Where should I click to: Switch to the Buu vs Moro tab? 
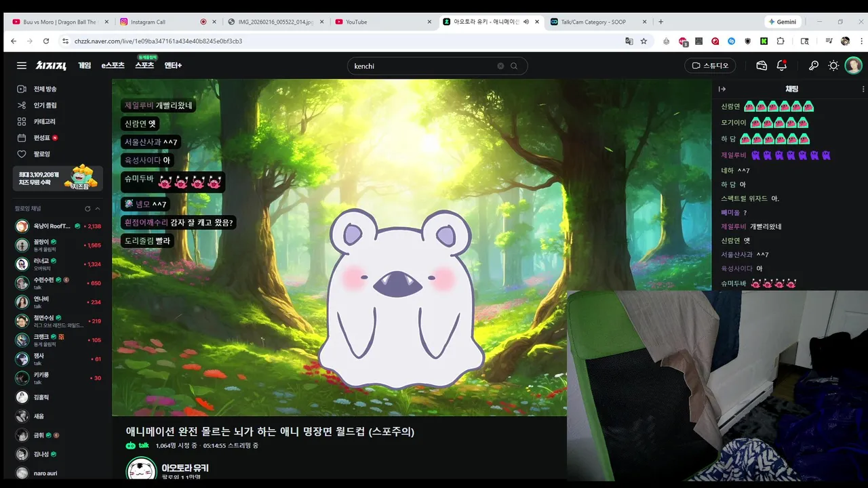(x=60, y=22)
